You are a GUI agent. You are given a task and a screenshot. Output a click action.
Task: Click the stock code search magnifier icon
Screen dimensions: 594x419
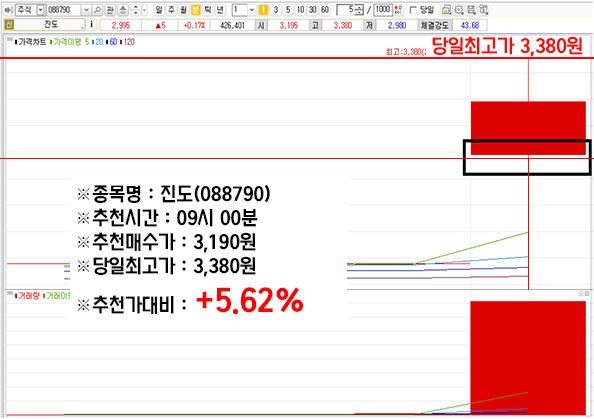tap(97, 10)
